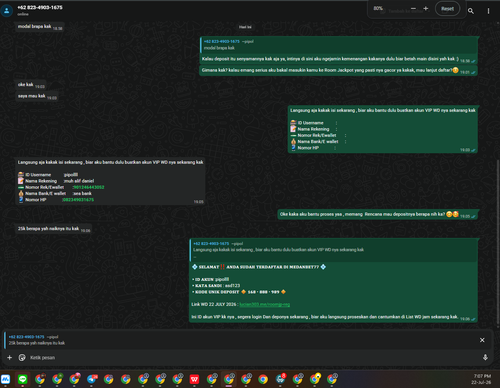The height and width of the screenshot is (388, 500).
Task: Click the contact profile avatar
Action: pos(6,11)
